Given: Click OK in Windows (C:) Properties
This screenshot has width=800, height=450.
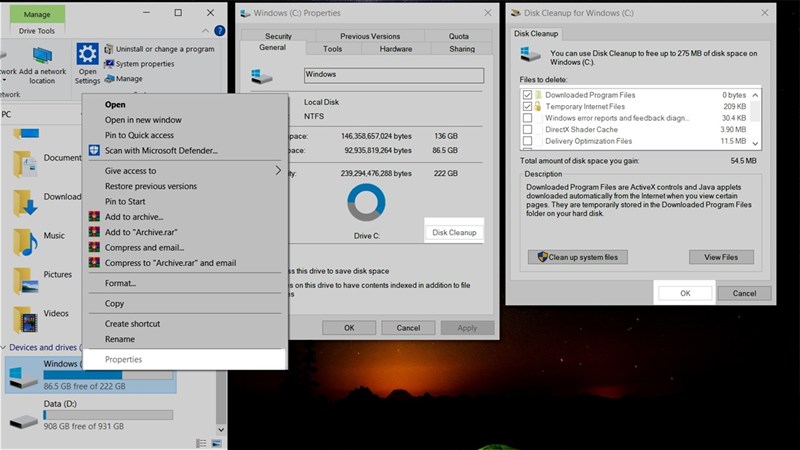Looking at the screenshot, I should 349,328.
